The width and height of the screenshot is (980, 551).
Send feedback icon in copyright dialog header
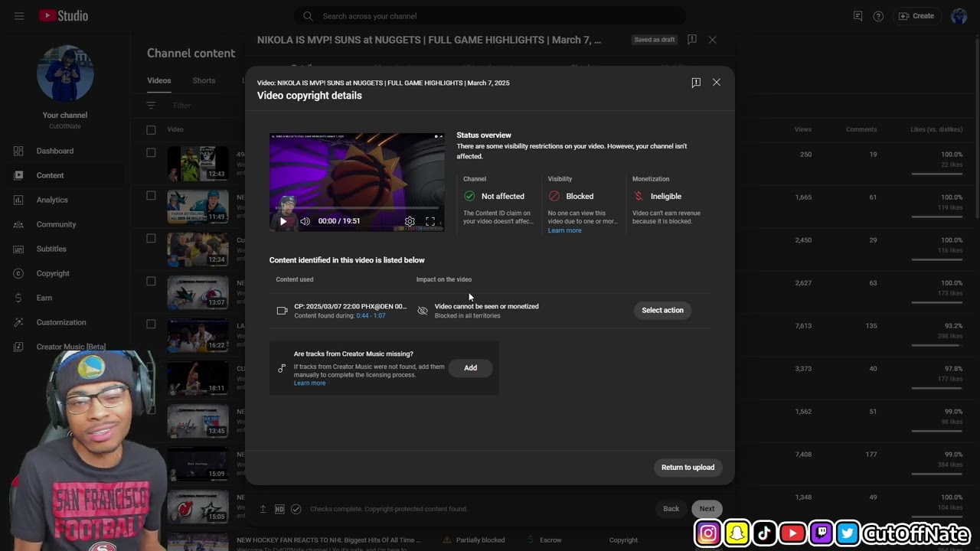tap(696, 82)
